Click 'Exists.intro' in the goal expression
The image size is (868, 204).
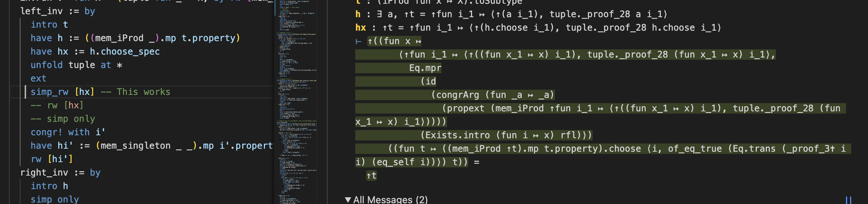pyautogui.click(x=458, y=135)
